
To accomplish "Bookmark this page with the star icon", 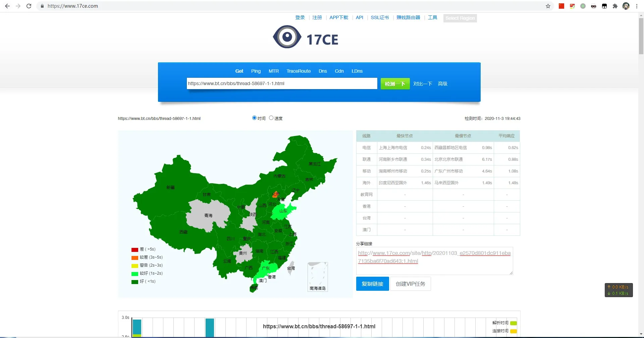I will 548,6.
